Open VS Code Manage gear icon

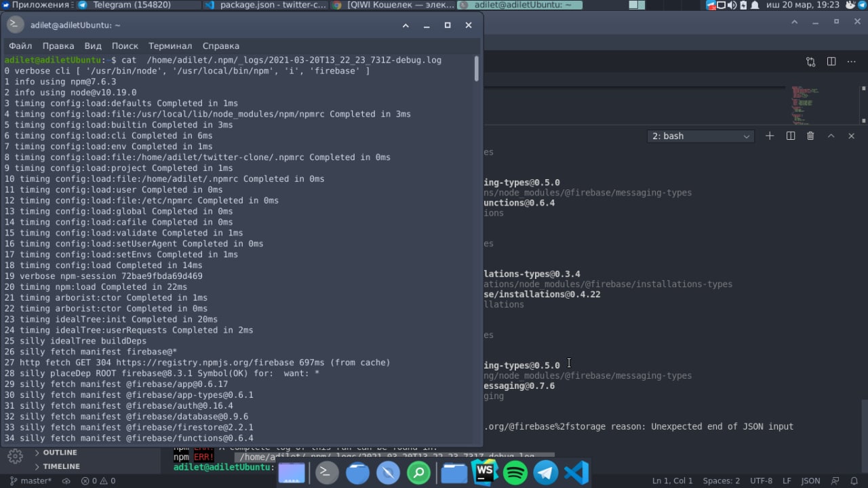point(15,457)
